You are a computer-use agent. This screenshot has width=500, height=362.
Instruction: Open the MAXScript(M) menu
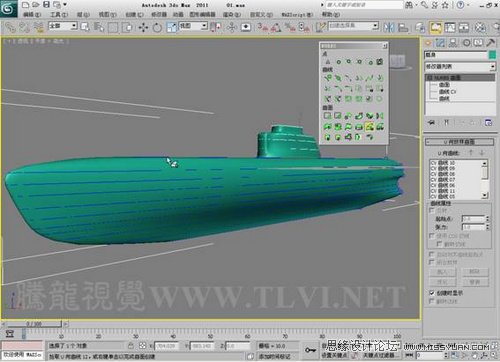[297, 15]
